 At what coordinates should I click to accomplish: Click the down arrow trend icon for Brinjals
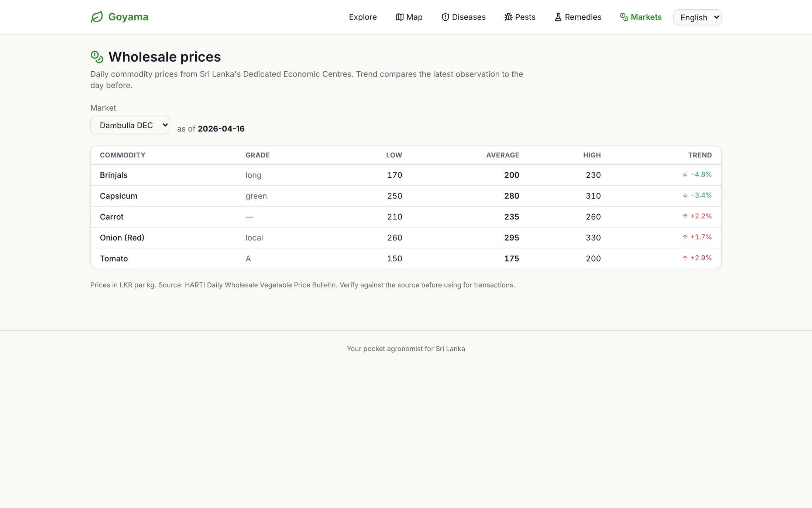685,174
